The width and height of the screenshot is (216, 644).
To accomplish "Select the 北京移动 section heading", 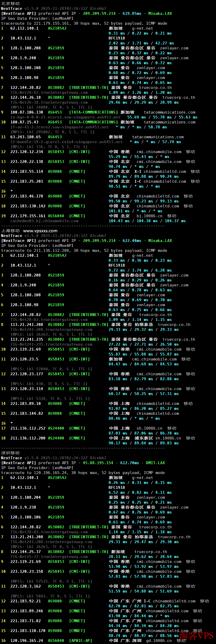I will (x=10, y=4).
